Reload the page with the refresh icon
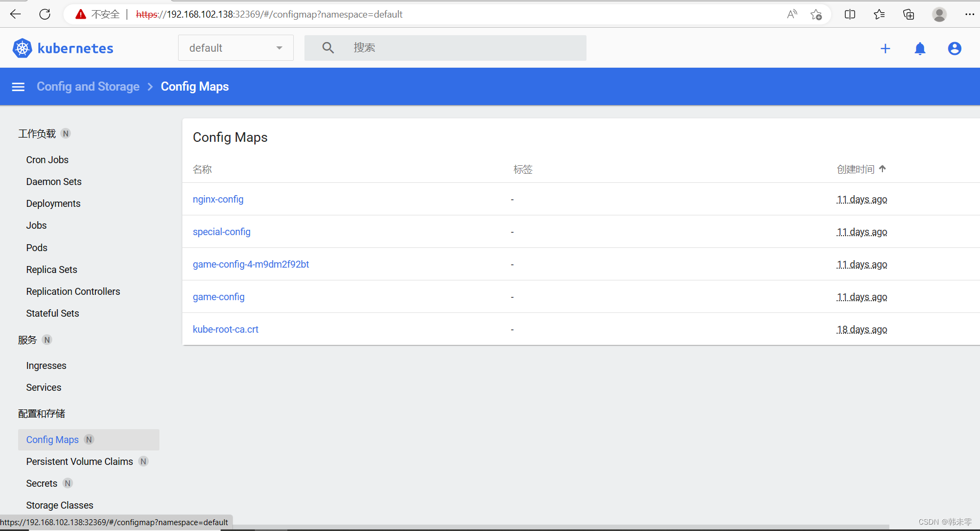 coord(45,14)
